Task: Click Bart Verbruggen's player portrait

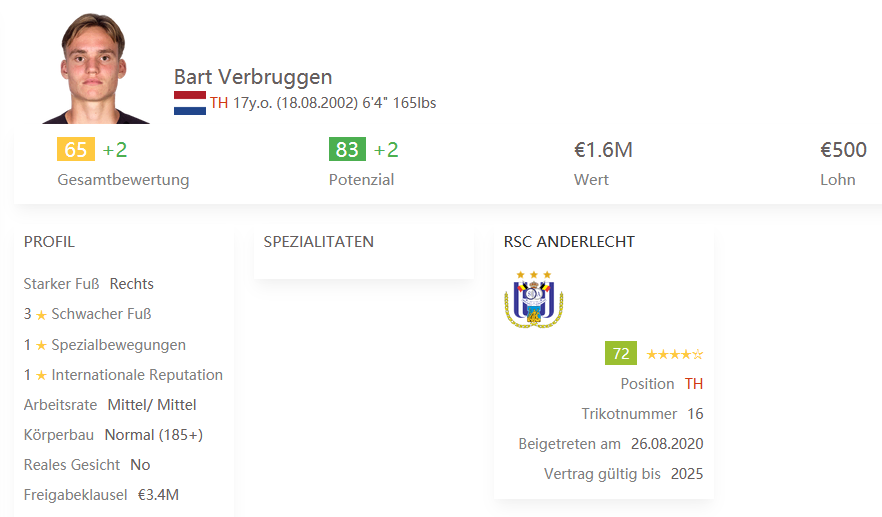Action: (95, 68)
